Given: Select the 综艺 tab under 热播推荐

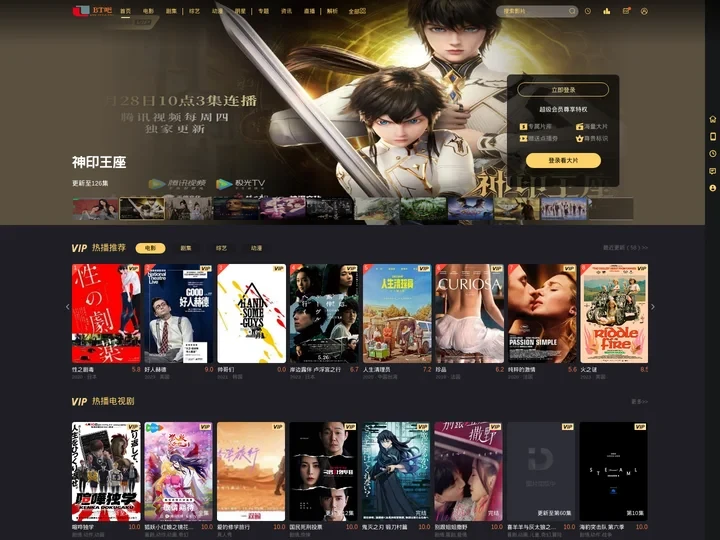Looking at the screenshot, I should coord(221,248).
